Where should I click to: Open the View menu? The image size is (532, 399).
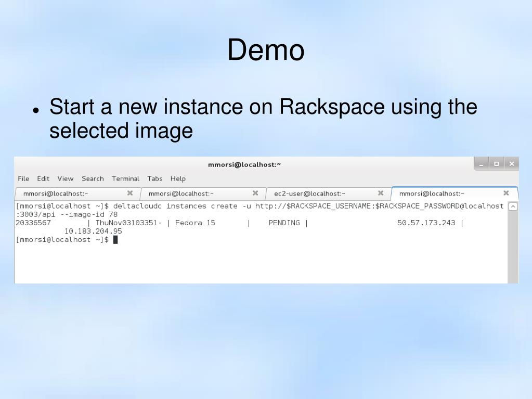coord(65,178)
